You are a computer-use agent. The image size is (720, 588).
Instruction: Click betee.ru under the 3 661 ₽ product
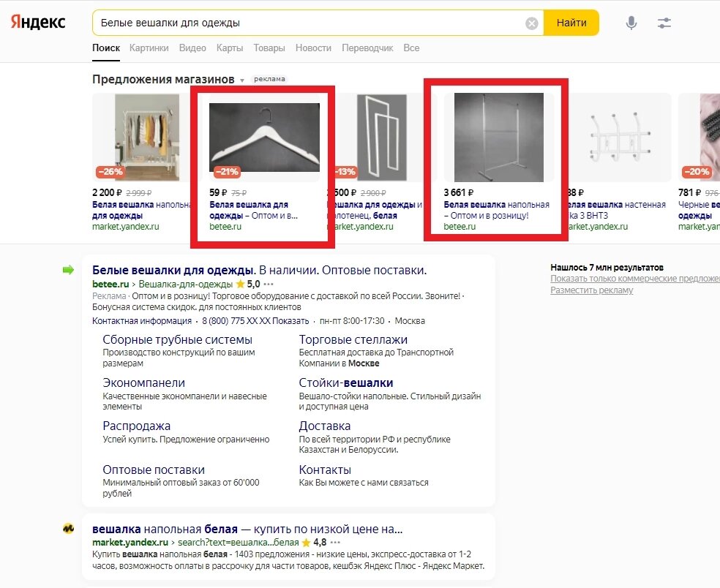460,227
